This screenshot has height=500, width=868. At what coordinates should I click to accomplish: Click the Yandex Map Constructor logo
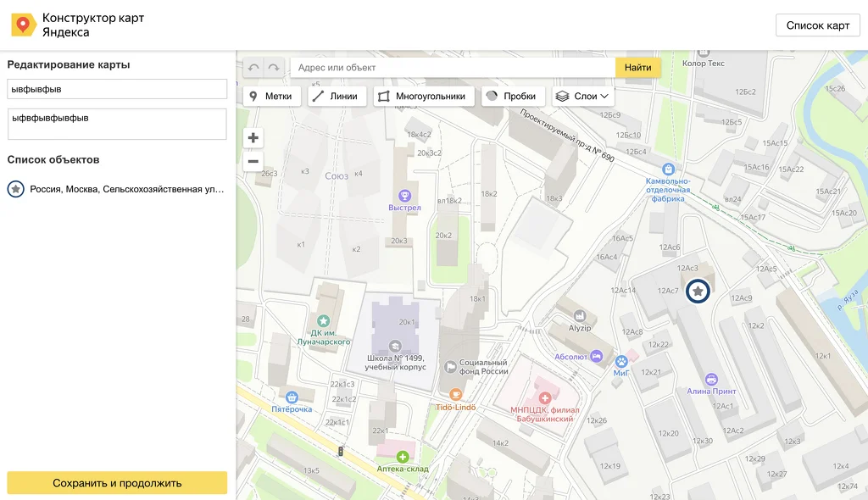(x=23, y=25)
